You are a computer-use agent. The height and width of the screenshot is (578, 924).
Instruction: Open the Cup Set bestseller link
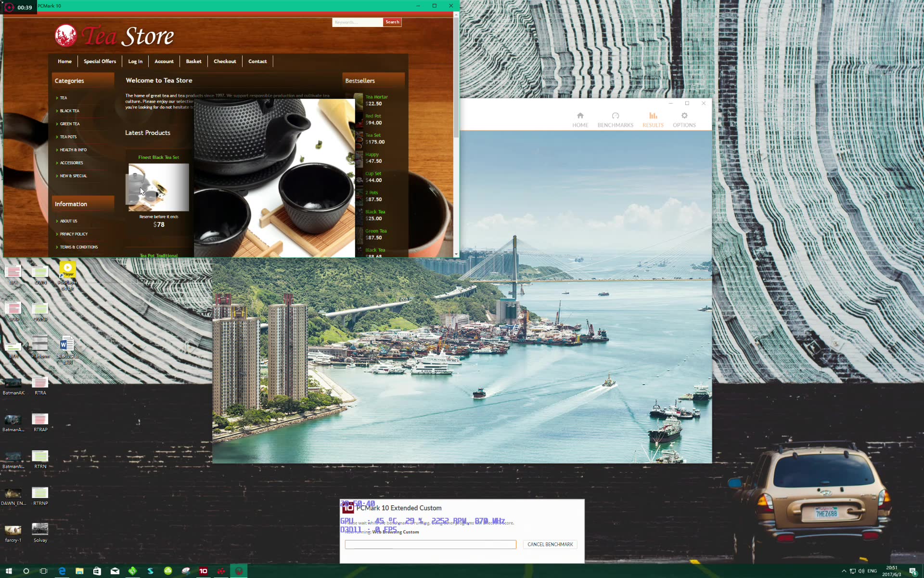click(373, 173)
